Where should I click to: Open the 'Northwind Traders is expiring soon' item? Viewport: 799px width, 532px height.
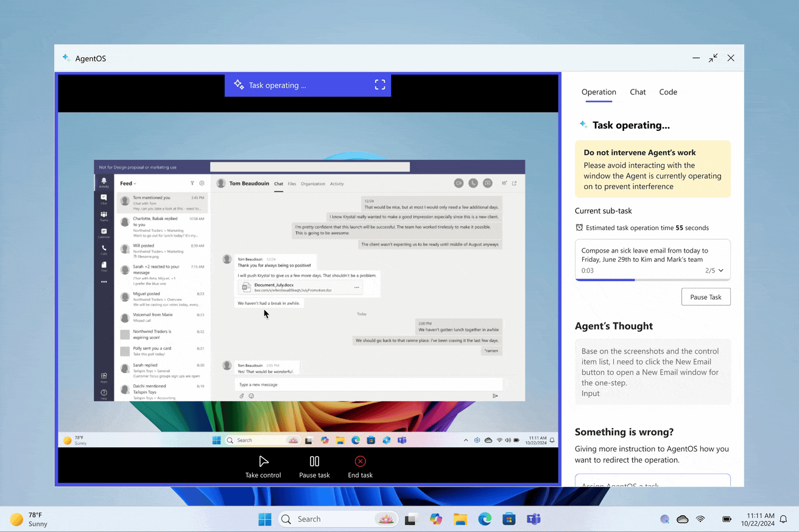[162, 334]
